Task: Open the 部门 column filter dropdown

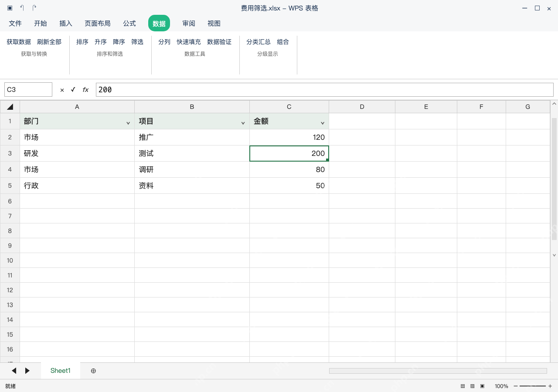Action: click(128, 123)
